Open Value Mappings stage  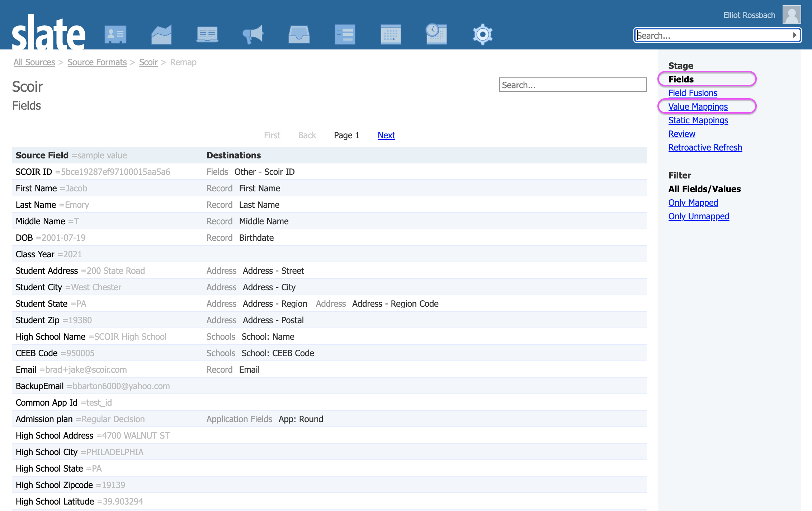tap(698, 106)
